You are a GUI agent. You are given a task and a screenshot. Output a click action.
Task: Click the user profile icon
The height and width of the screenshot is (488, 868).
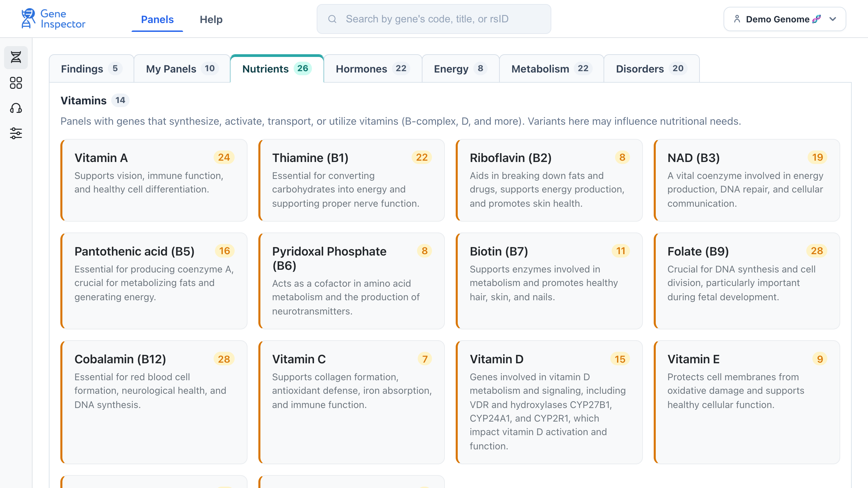(737, 19)
